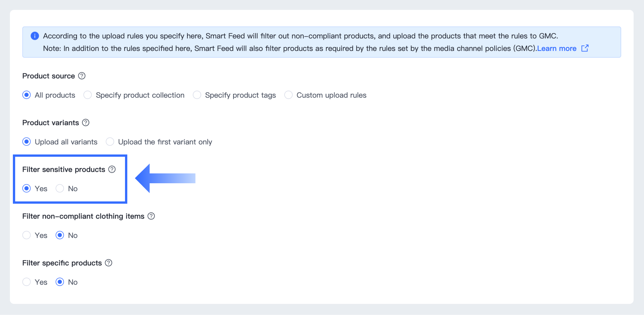Image resolution: width=644 pixels, height=315 pixels.
Task: Click the help icon beside Product source
Action: pos(82,76)
